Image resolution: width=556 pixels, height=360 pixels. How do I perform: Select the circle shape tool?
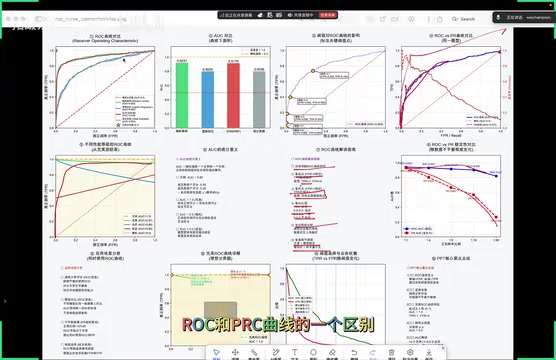point(313,353)
